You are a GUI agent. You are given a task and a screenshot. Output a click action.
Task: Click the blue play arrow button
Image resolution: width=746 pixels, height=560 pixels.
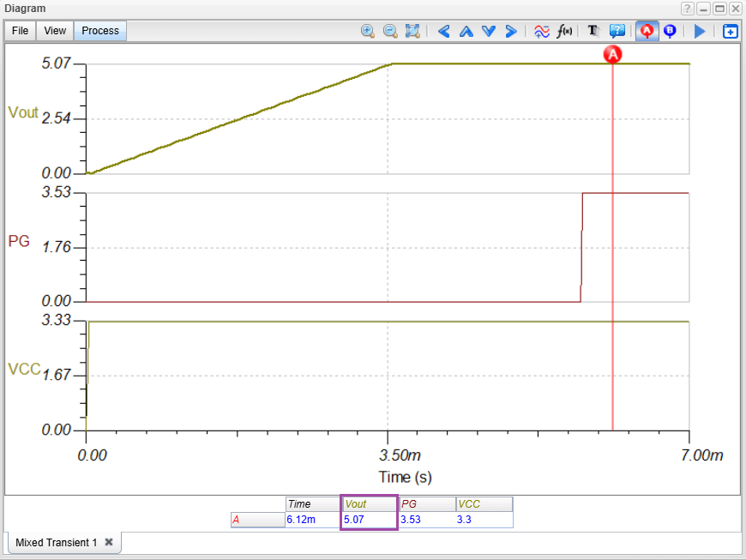[700, 31]
